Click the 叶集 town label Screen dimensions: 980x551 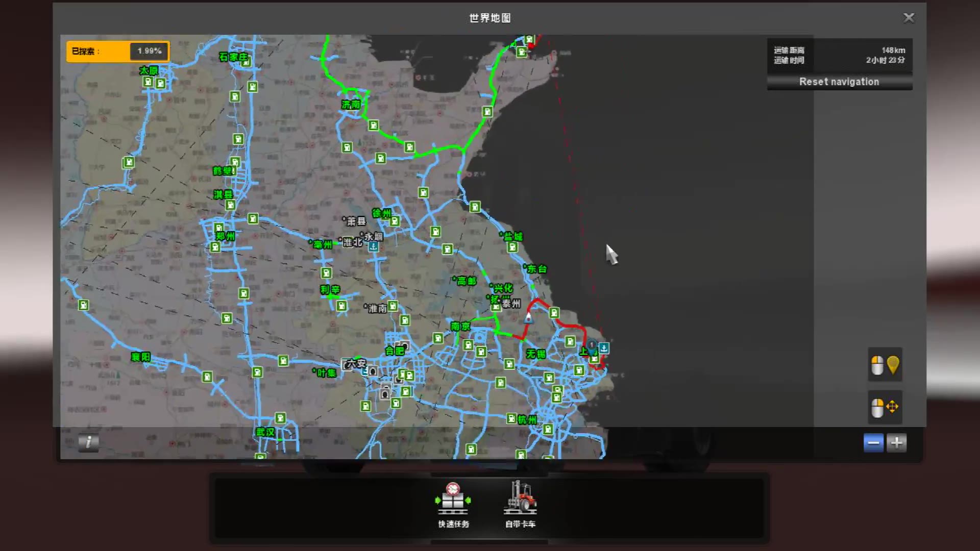click(x=325, y=373)
